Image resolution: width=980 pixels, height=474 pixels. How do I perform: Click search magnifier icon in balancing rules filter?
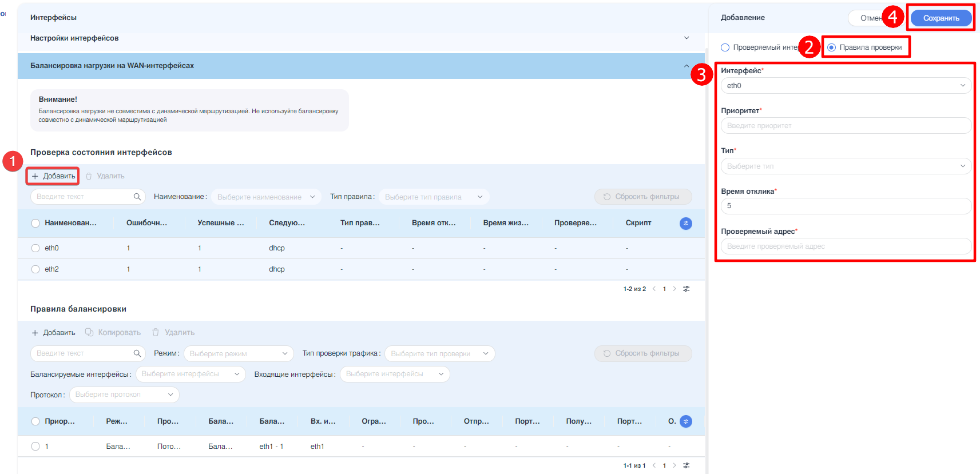tap(137, 353)
